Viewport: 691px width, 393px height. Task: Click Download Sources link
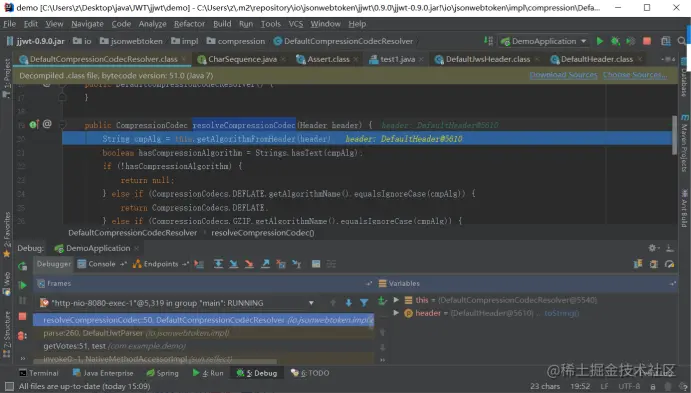pos(563,75)
